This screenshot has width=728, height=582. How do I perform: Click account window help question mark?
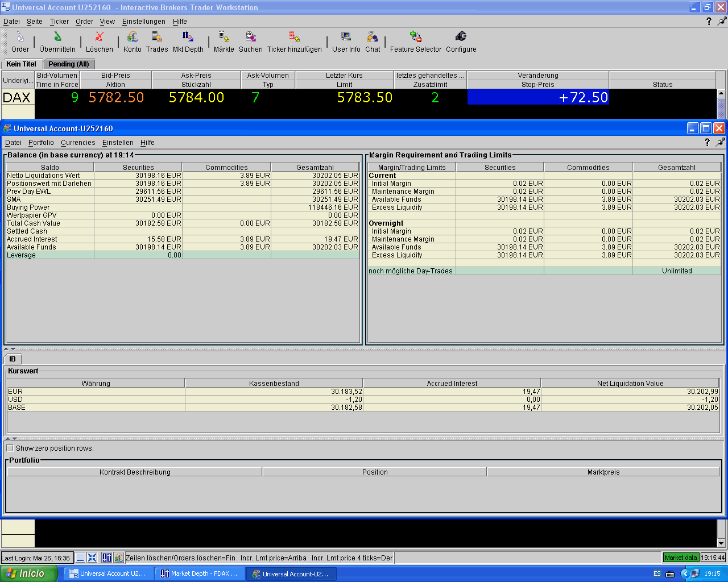pyautogui.click(x=707, y=142)
